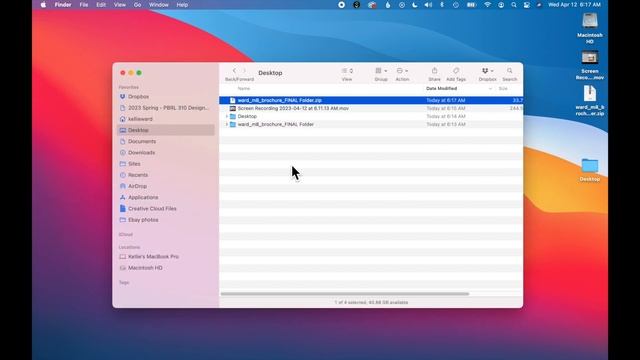
Task: Open the Go menu
Action: click(x=137, y=5)
